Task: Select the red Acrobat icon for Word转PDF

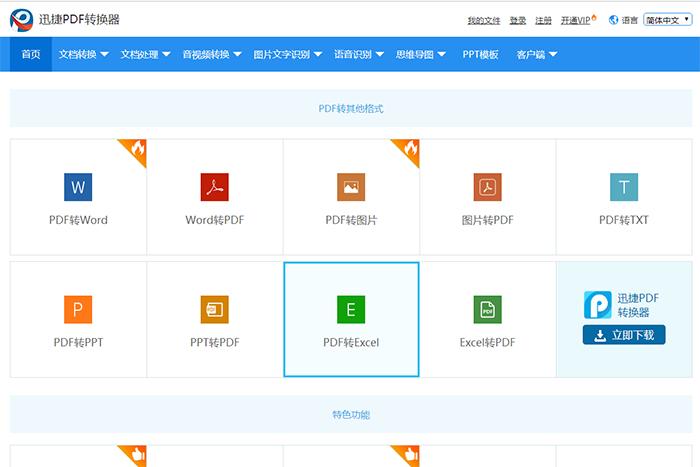Action: pyautogui.click(x=215, y=187)
